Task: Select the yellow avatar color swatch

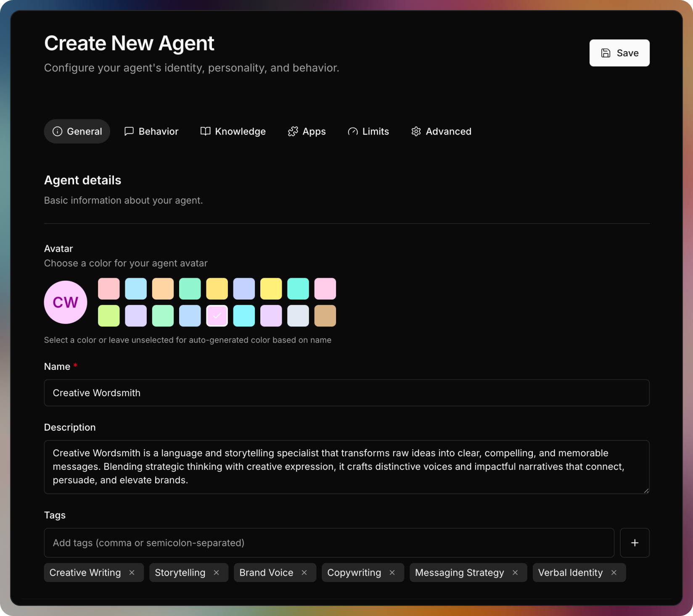Action: [x=271, y=289]
